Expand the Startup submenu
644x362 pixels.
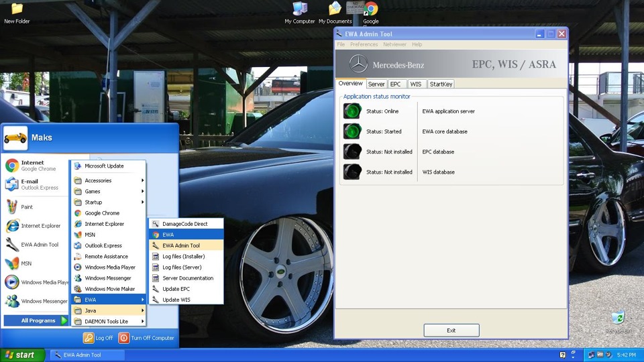[x=109, y=202]
